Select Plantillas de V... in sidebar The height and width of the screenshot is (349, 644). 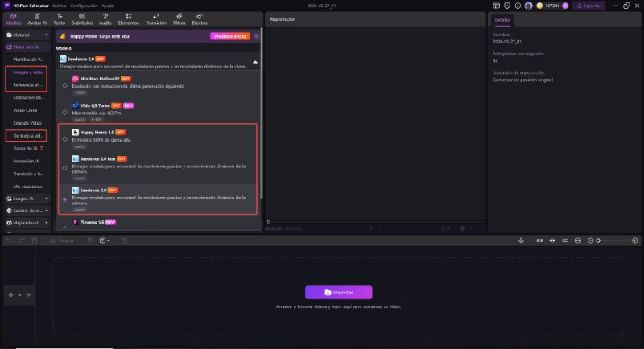(x=28, y=60)
